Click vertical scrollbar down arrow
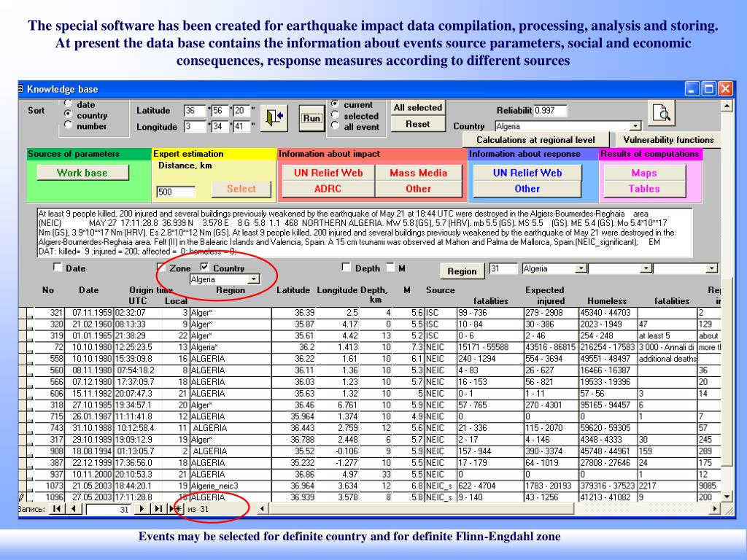 point(727,496)
